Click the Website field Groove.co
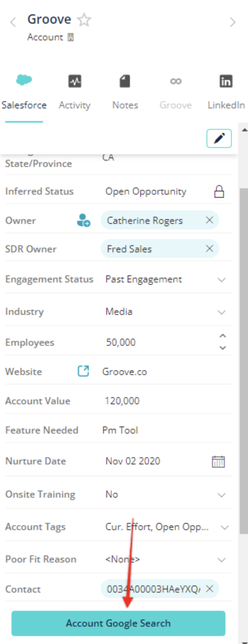This screenshot has width=248, height=644. 124,371
